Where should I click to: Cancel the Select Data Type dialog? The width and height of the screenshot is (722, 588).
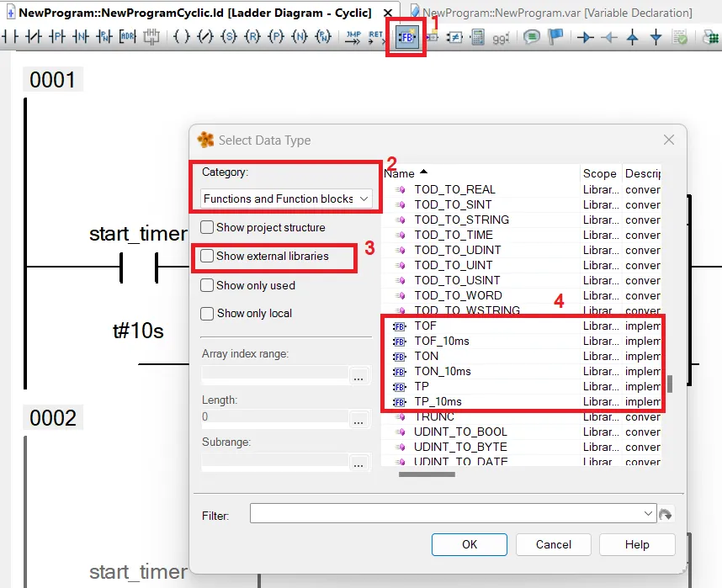click(553, 544)
